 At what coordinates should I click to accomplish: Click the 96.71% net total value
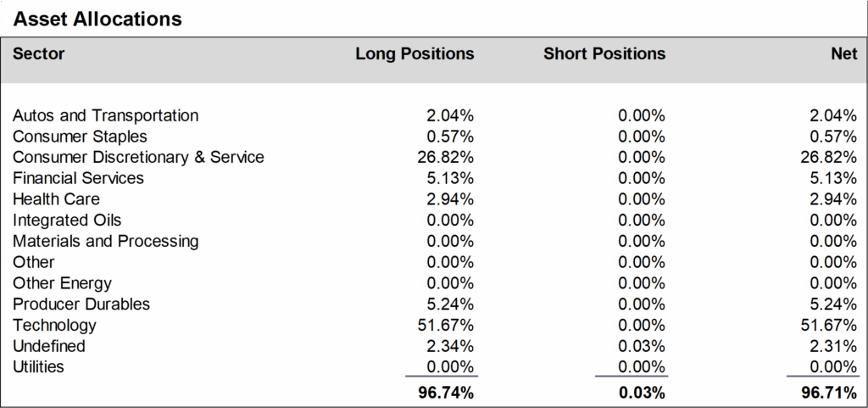pos(830,393)
